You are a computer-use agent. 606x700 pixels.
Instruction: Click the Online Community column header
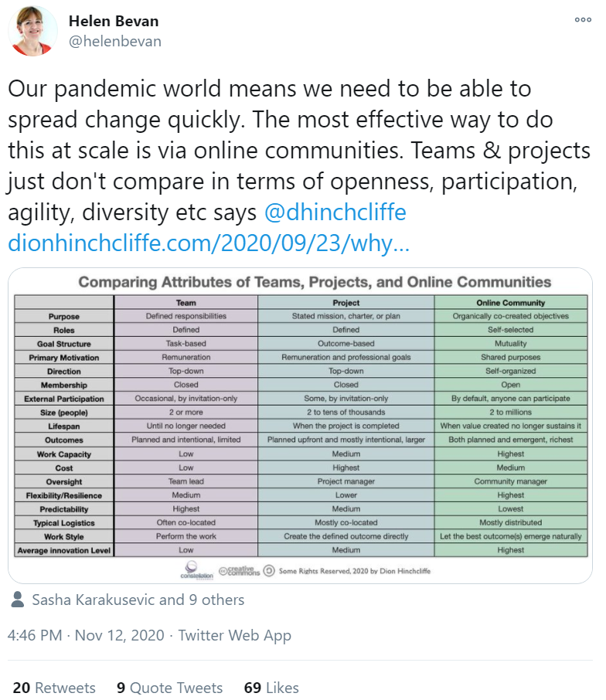click(x=510, y=303)
